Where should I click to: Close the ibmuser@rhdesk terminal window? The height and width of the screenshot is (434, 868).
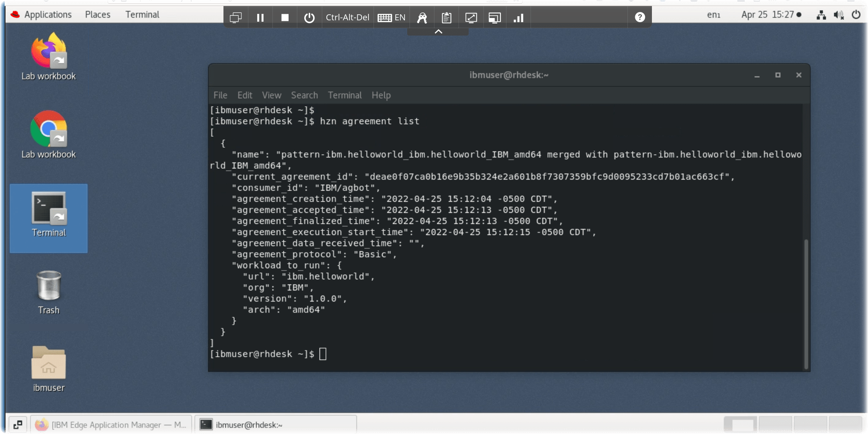(799, 75)
